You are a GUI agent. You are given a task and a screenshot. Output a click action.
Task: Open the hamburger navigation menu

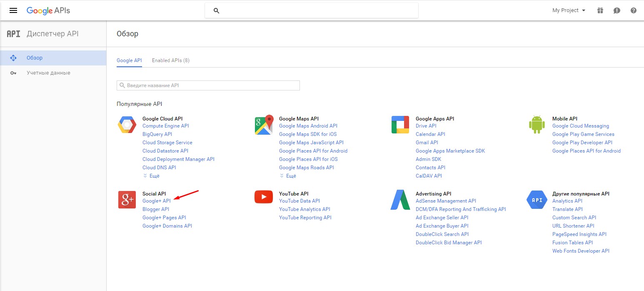click(x=13, y=10)
